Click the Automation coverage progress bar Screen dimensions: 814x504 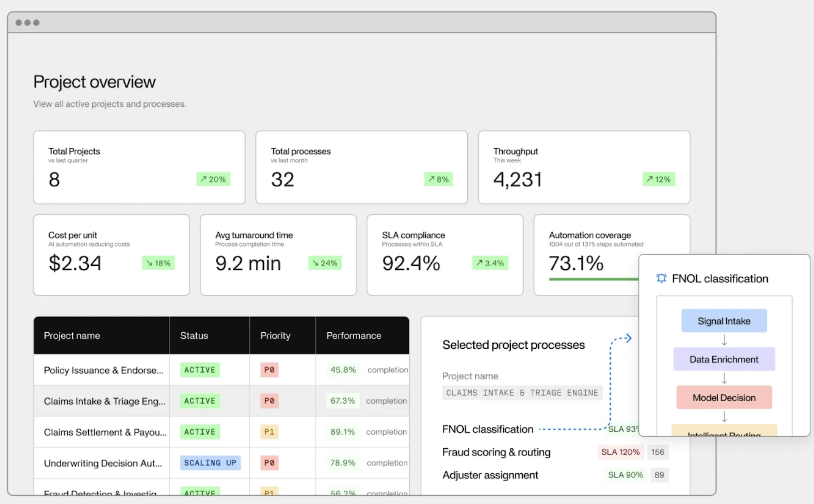594,279
